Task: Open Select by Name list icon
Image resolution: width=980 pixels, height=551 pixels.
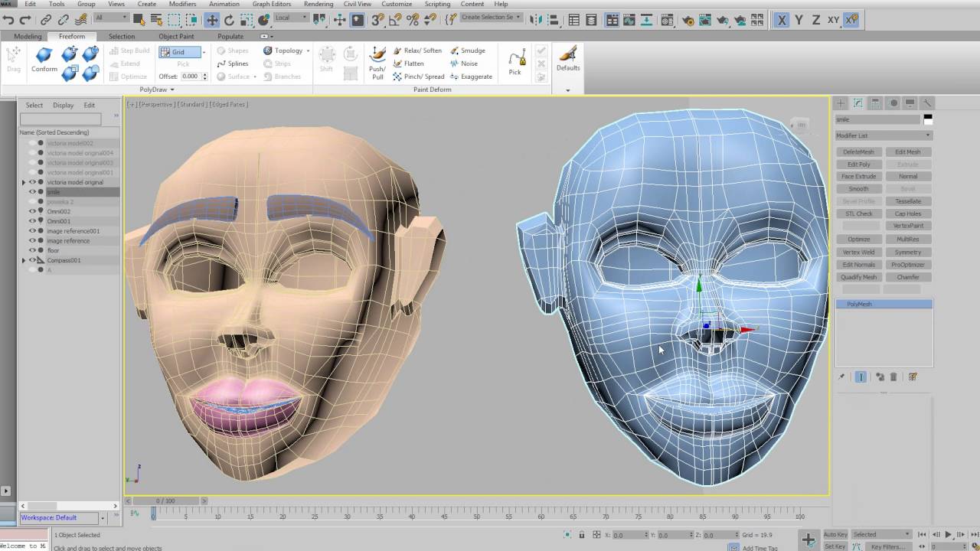Action: (x=157, y=20)
